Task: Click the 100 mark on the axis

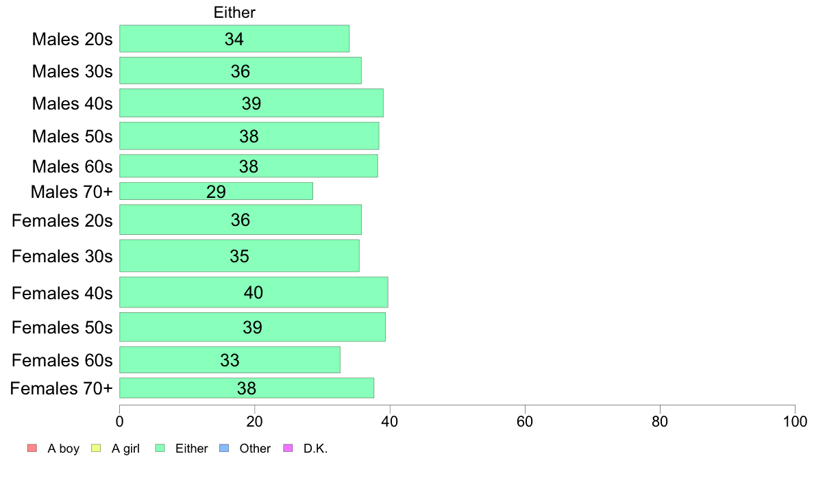Action: (795, 421)
